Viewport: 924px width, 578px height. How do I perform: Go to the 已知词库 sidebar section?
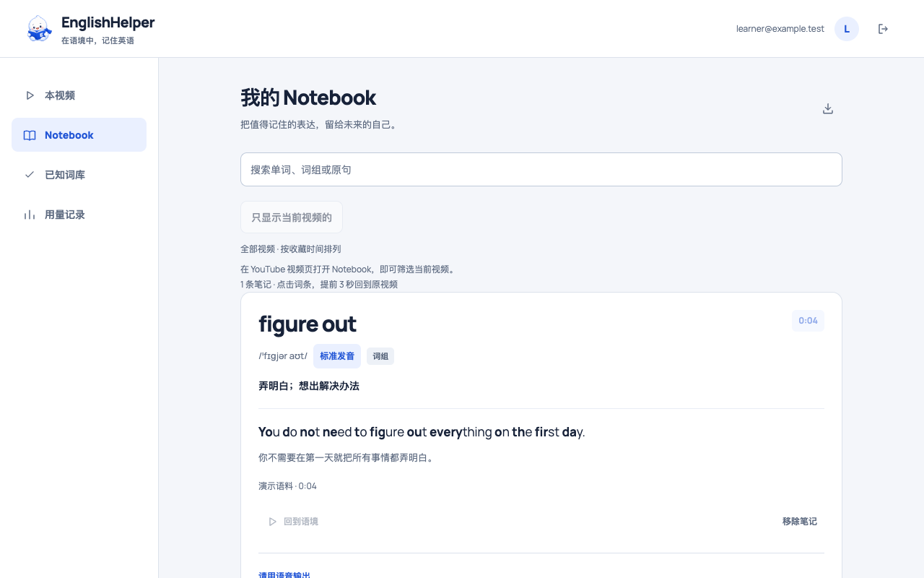click(x=79, y=175)
